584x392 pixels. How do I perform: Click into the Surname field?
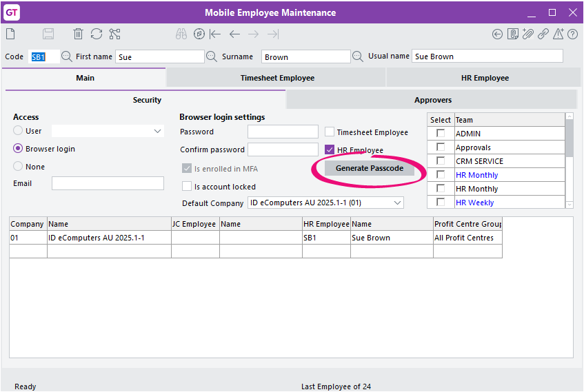tap(305, 56)
